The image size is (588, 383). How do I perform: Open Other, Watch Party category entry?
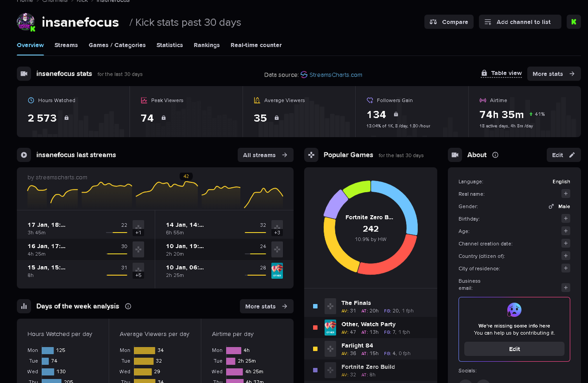[370, 328]
